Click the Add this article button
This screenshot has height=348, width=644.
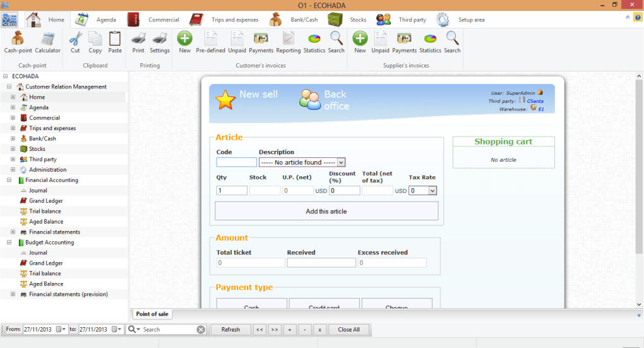pyautogui.click(x=326, y=211)
